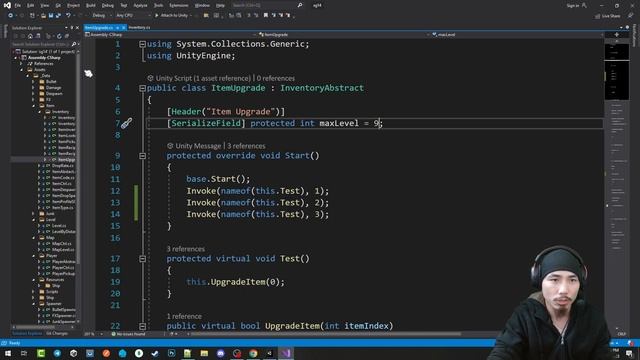Close the ItemUpgrade.cs tab
The width and height of the screenshot is (640, 360).
[123, 27]
